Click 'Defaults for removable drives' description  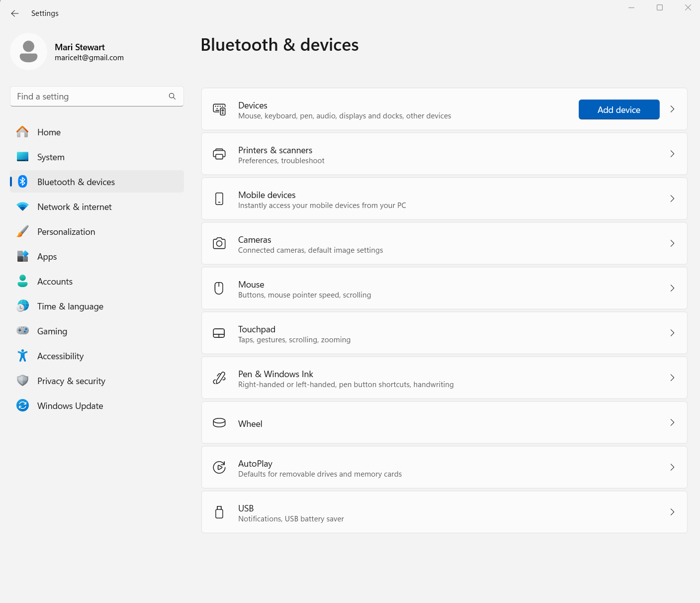[x=320, y=474]
